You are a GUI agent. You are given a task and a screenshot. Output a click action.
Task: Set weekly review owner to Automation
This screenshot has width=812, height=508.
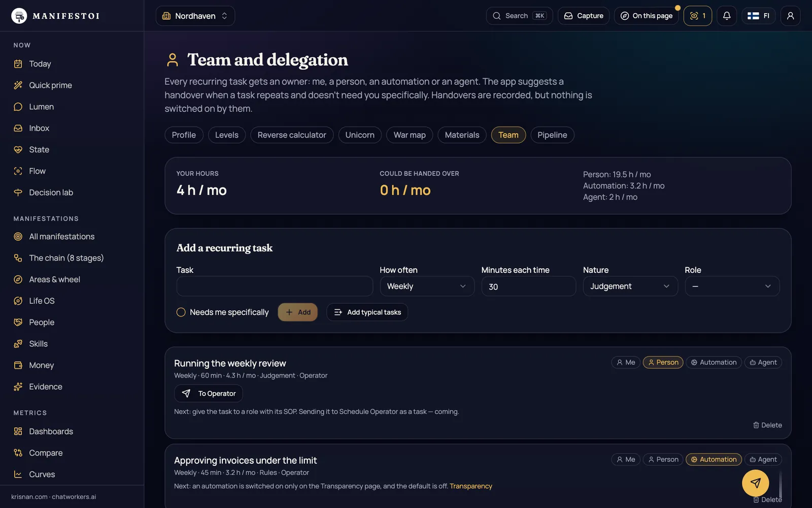714,362
